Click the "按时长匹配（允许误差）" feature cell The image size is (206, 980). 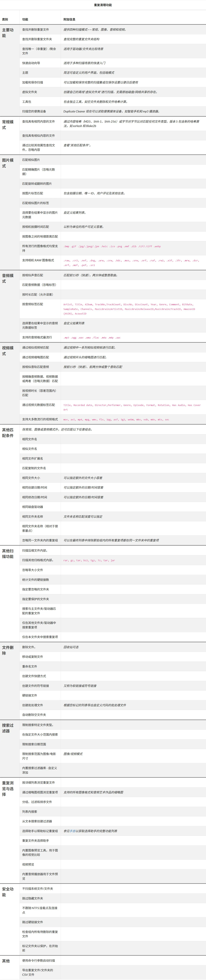pyautogui.click(x=40, y=295)
